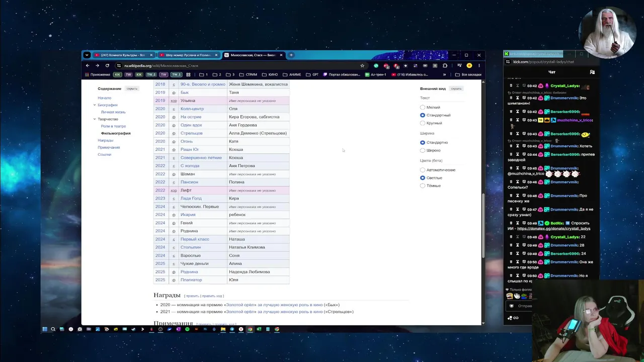Open the Плагиатор film link
Screen dimensions: 644x362
191,280
